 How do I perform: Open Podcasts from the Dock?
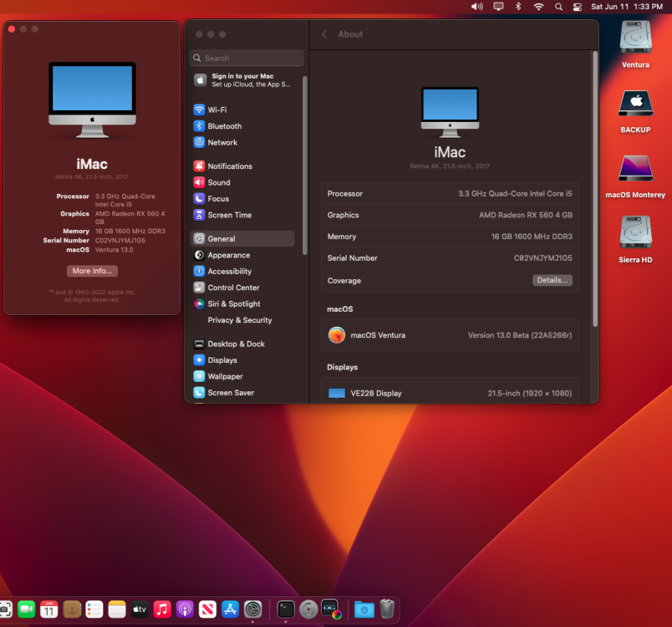[186, 609]
